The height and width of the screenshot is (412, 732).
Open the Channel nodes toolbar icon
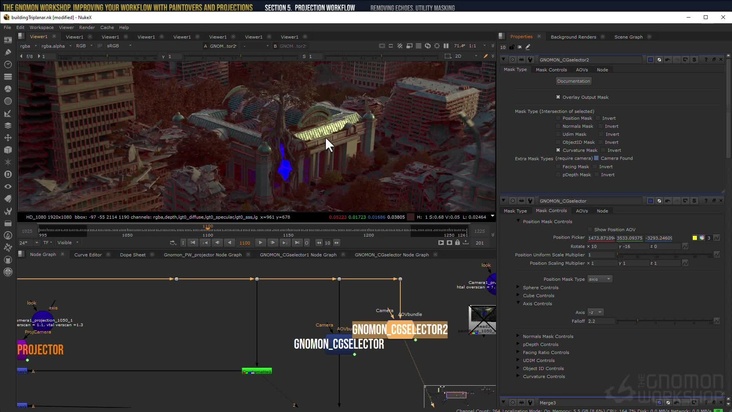8,77
